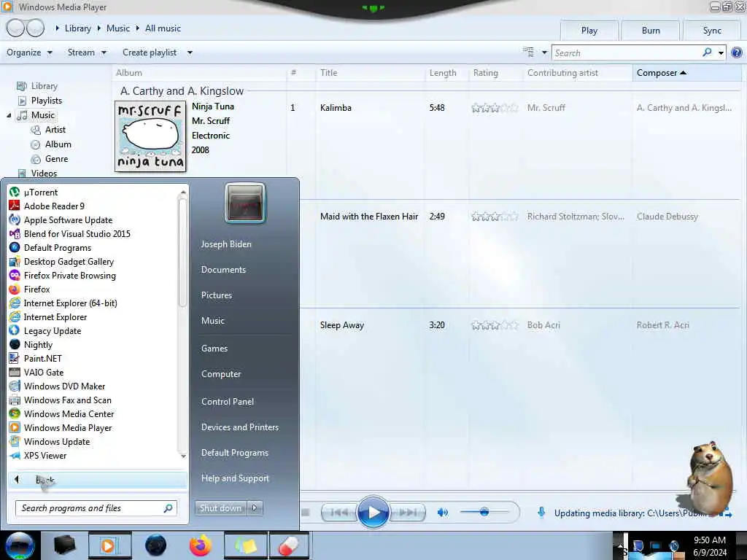Launch Adobe Reader 9 from program list

47,206
